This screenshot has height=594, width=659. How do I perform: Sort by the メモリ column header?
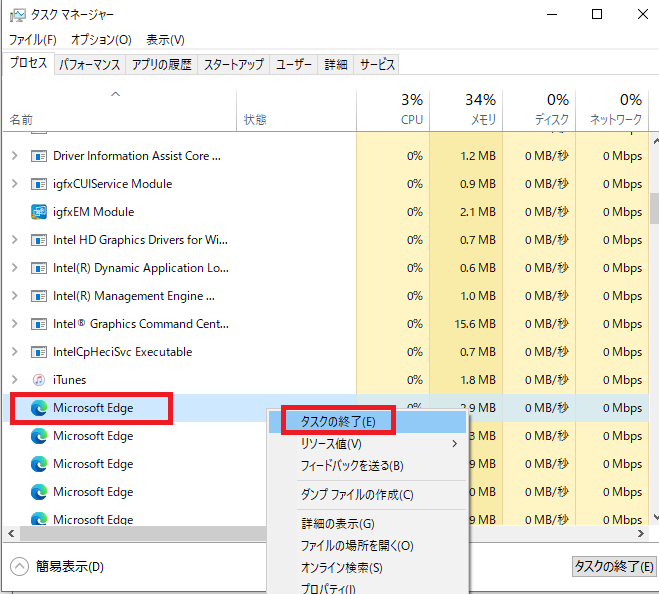466,111
